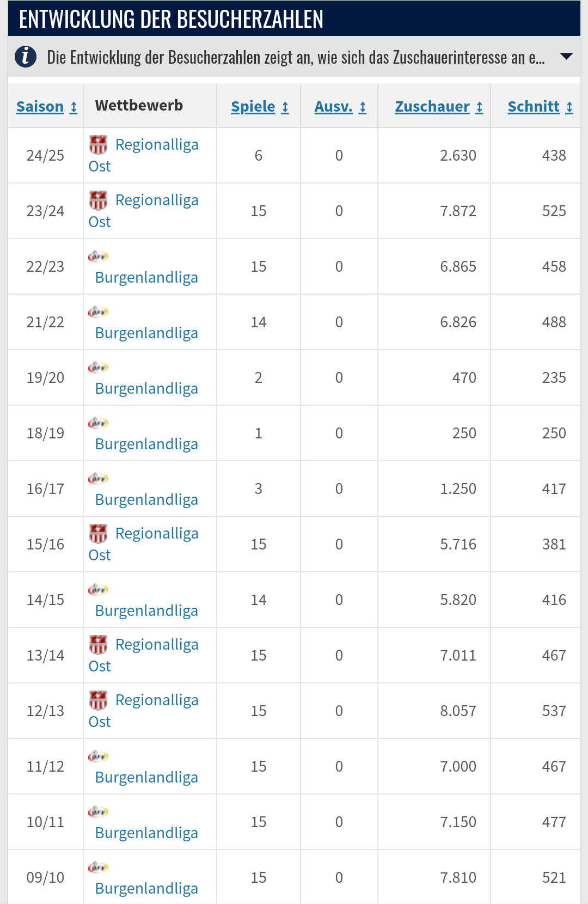This screenshot has width=588, height=904.
Task: Sort by Schnitt average
Action: pos(540,107)
